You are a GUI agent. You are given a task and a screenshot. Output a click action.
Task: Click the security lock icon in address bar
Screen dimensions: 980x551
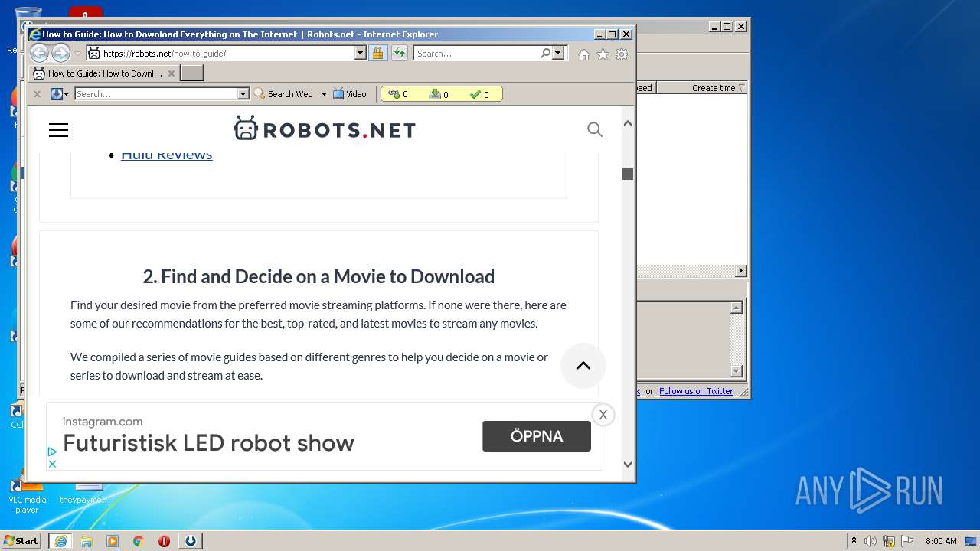[377, 53]
